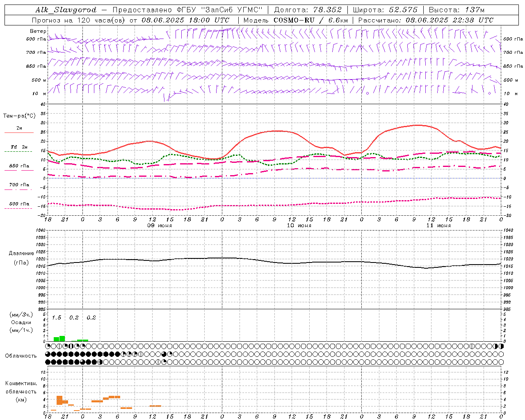Viewport: 525px width, 420px height.
Task: Click the Давление pressure panel label
Action: [x=21, y=253]
